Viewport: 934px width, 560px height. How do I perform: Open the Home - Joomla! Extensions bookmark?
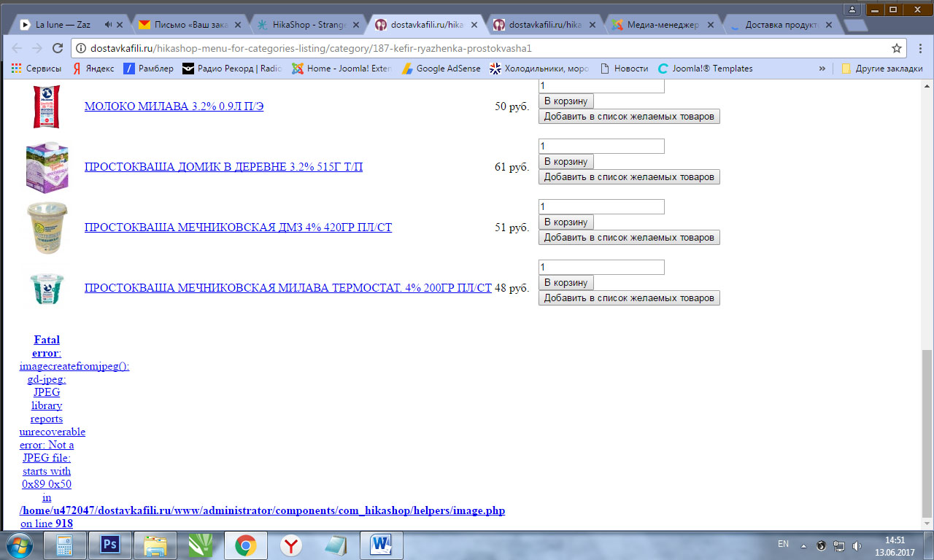342,69
